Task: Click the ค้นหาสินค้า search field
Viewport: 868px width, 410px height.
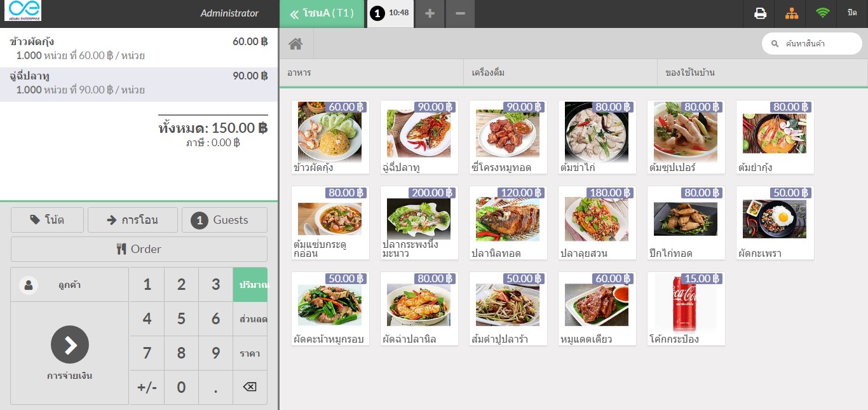Action: [811, 43]
